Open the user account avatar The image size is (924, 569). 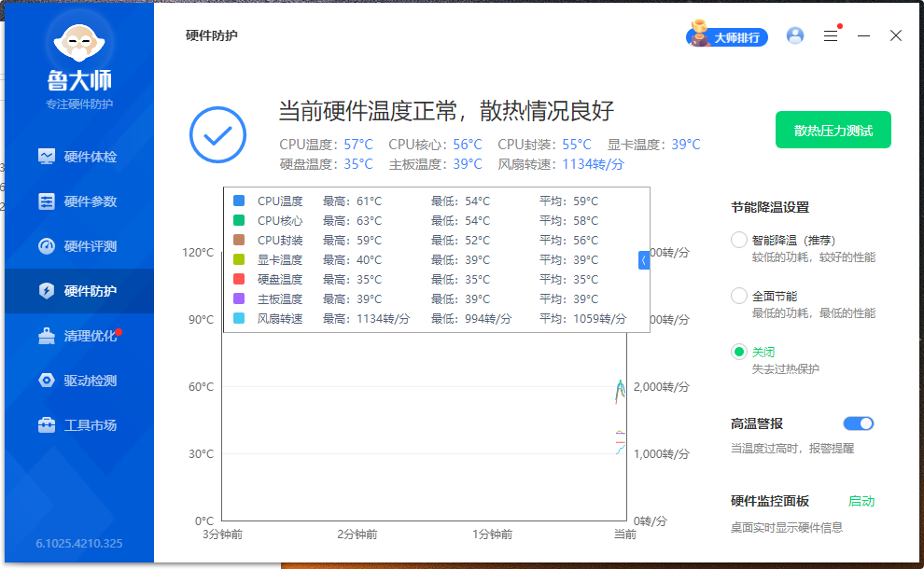pyautogui.click(x=795, y=36)
